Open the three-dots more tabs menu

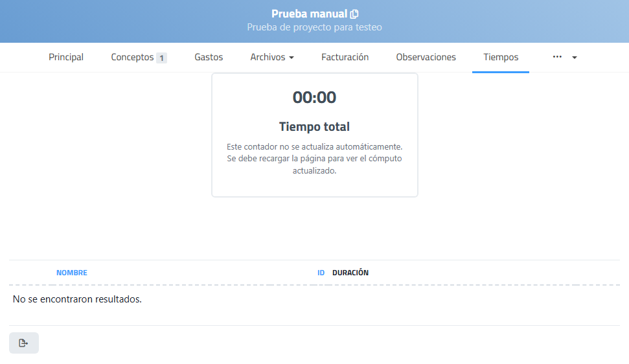557,57
